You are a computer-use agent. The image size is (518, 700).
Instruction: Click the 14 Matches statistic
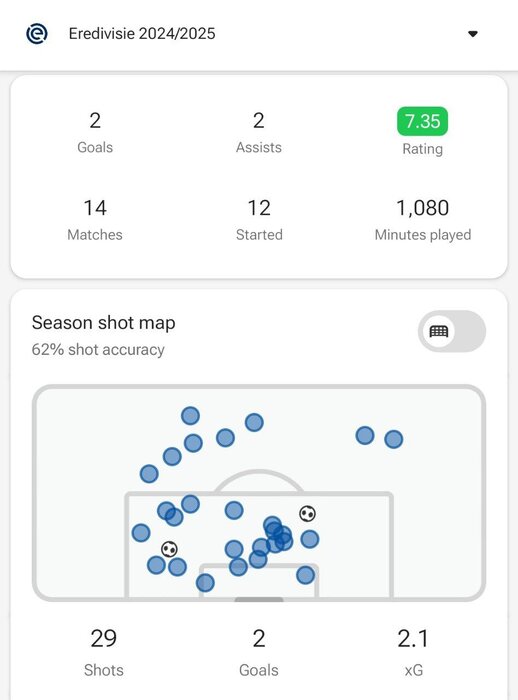[95, 220]
